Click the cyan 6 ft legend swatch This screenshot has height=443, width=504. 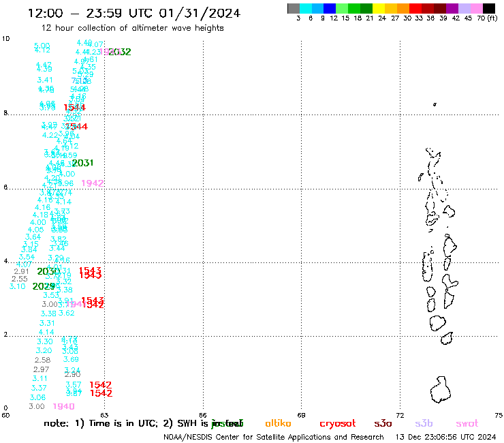click(306, 8)
